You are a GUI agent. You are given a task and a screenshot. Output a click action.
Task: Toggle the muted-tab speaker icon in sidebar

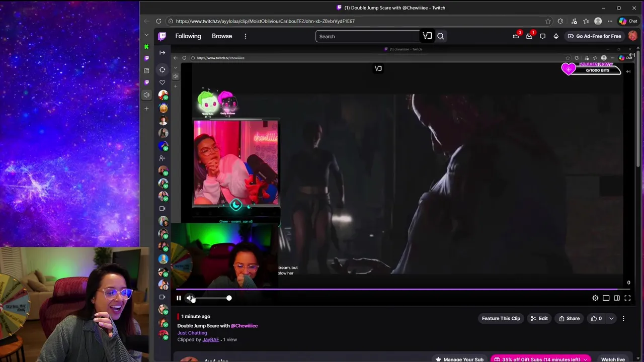[146, 95]
